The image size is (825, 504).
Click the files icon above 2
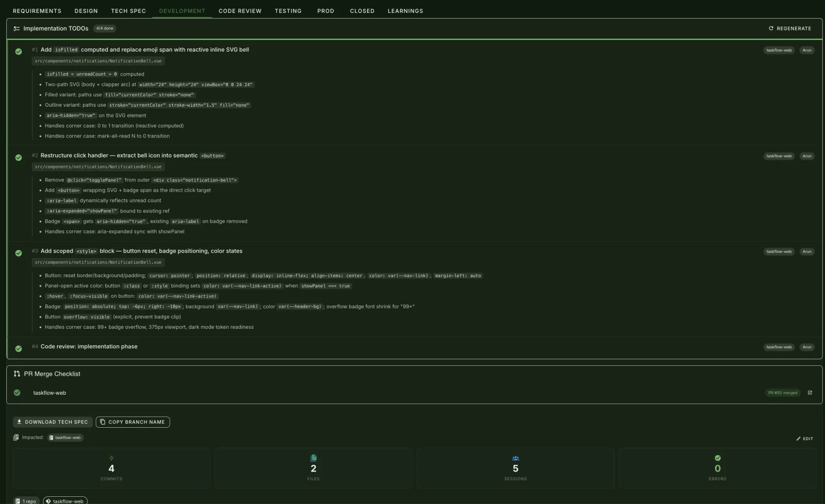click(313, 458)
